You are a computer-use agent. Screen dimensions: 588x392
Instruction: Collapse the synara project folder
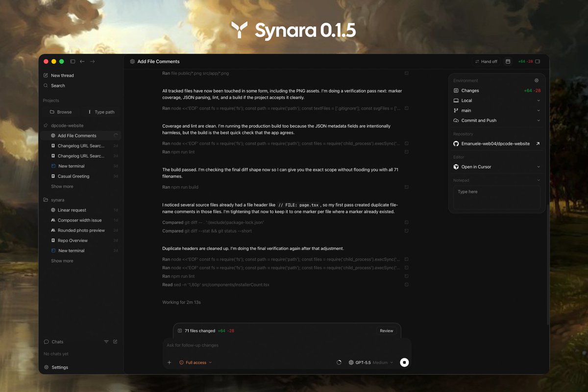(58, 200)
